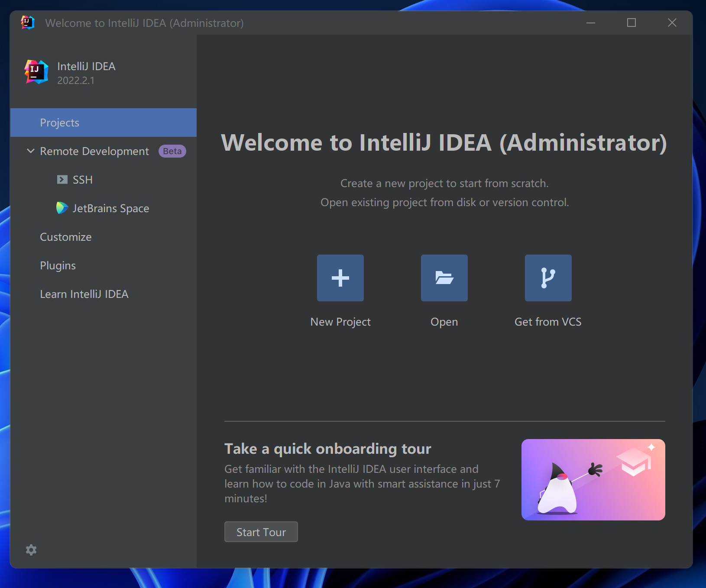This screenshot has width=706, height=588.
Task: Select the Projects tab
Action: 104,123
